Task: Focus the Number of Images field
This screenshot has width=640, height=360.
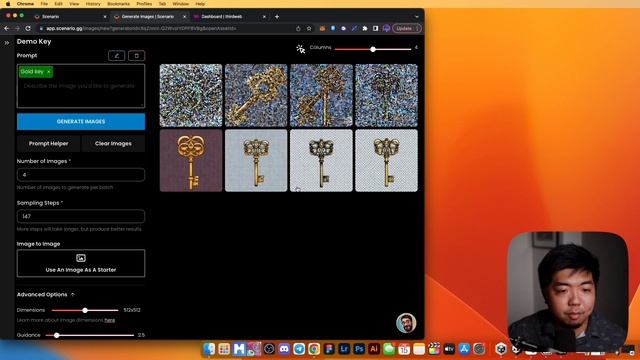Action: pyautogui.click(x=81, y=175)
